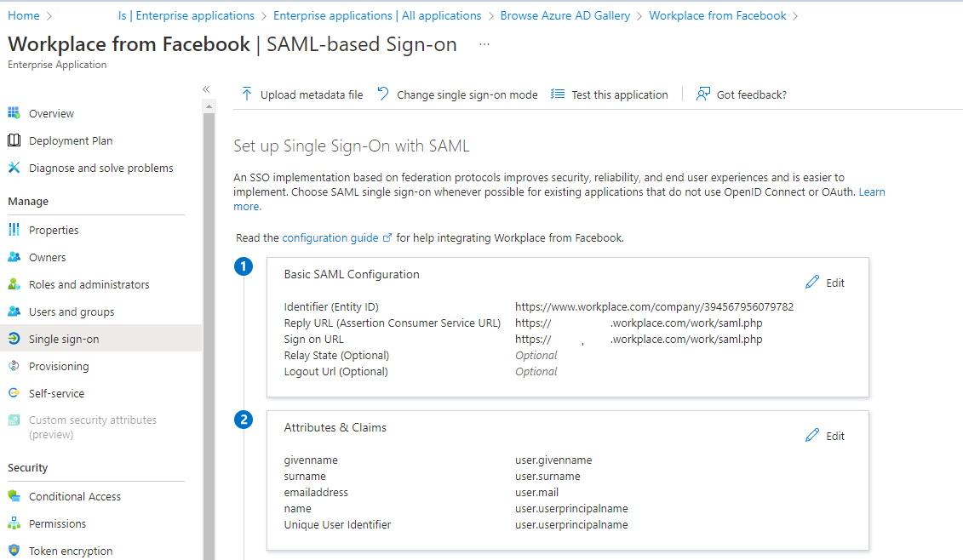Click pencil icon in Attributes & Claims

(x=812, y=436)
